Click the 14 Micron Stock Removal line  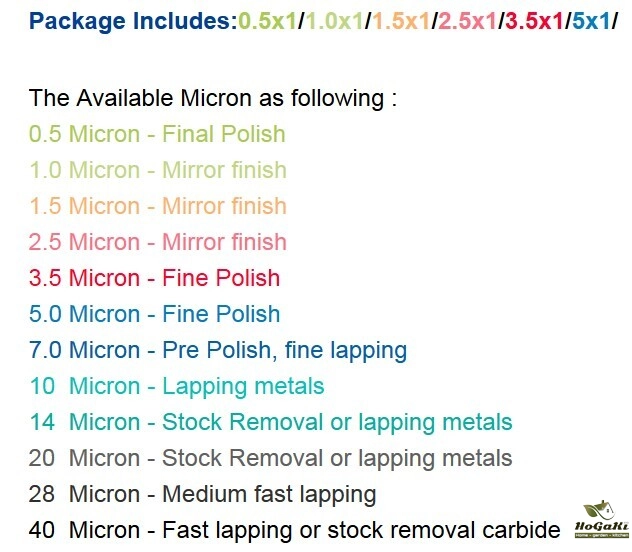pyautogui.click(x=270, y=422)
